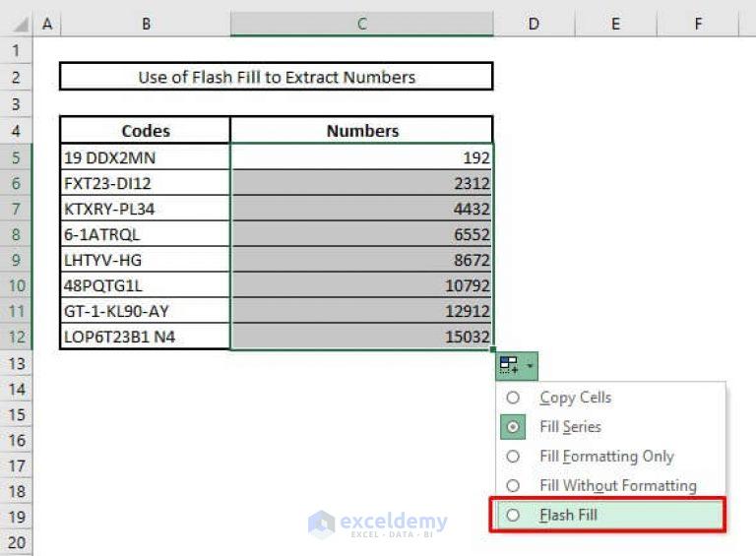This screenshot has height=556, width=756.
Task: Click cell containing 'FXT23-DI12'
Action: tap(145, 183)
